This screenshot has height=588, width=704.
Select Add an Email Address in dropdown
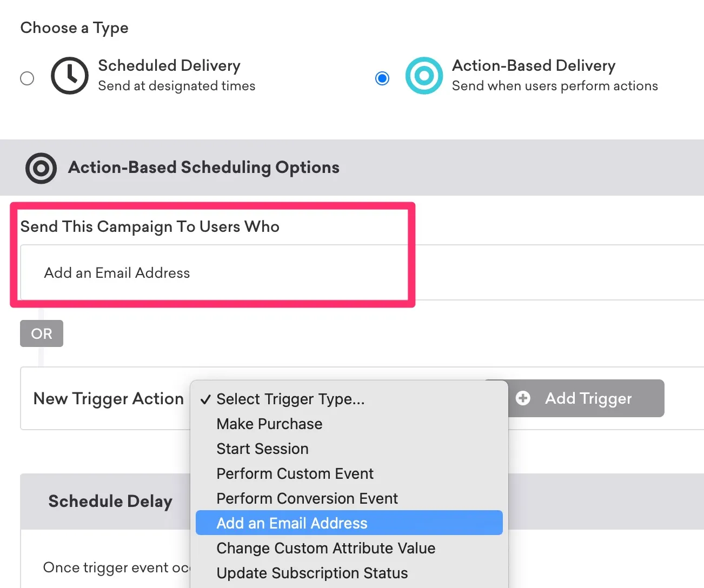coord(349,523)
